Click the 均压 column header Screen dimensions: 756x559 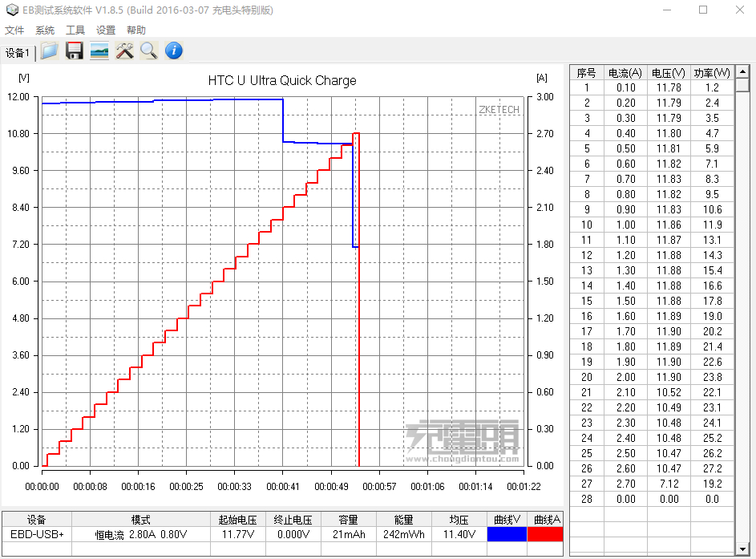click(459, 520)
